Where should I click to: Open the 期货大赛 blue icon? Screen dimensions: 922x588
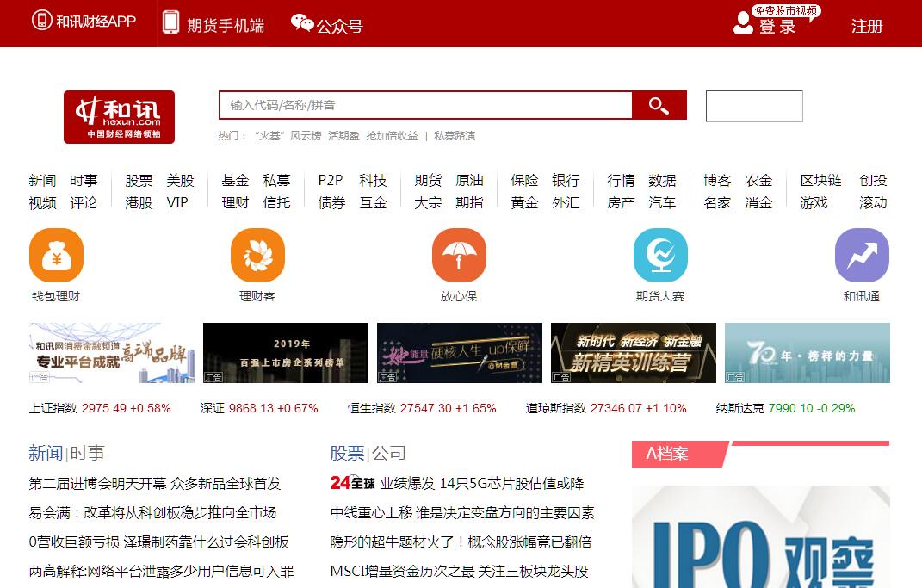tap(660, 256)
